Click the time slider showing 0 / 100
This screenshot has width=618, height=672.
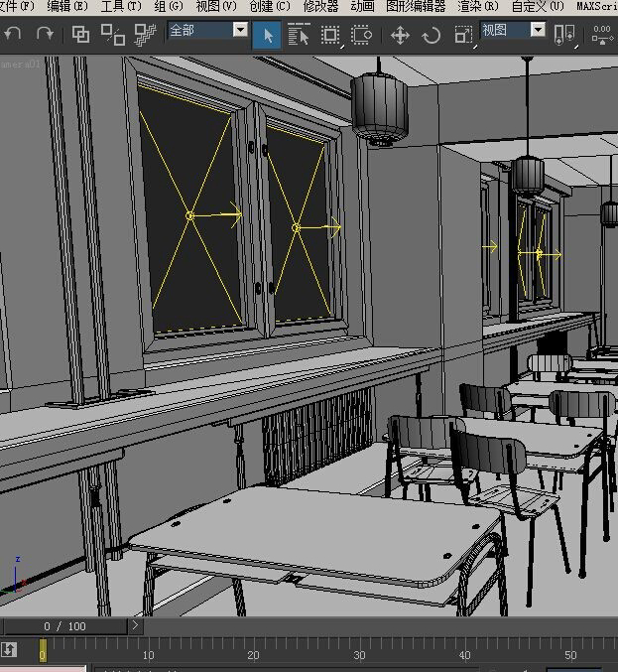click(x=65, y=626)
